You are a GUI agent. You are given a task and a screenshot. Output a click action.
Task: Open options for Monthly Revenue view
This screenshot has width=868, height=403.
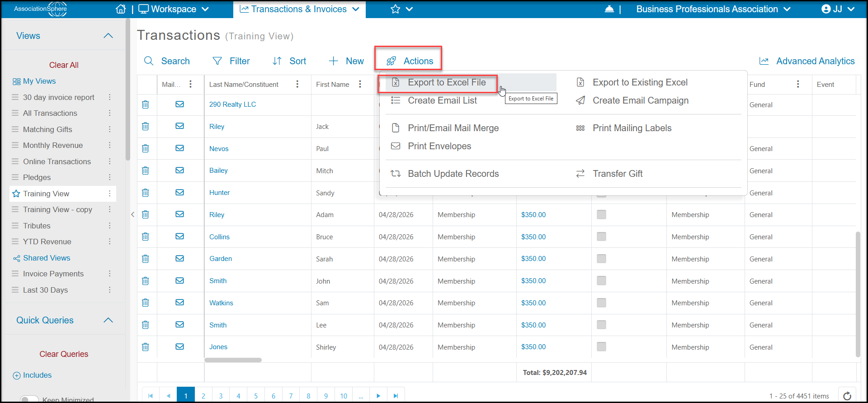pyautogui.click(x=109, y=145)
